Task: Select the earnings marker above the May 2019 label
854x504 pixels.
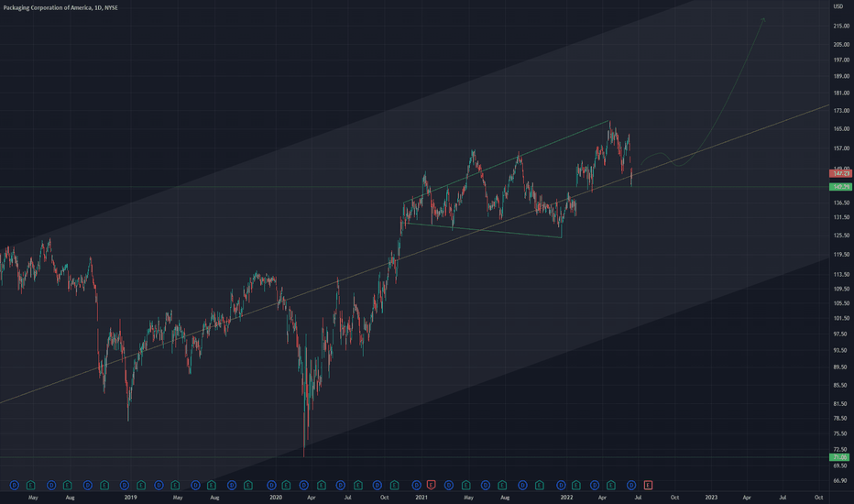Action: (x=175, y=485)
